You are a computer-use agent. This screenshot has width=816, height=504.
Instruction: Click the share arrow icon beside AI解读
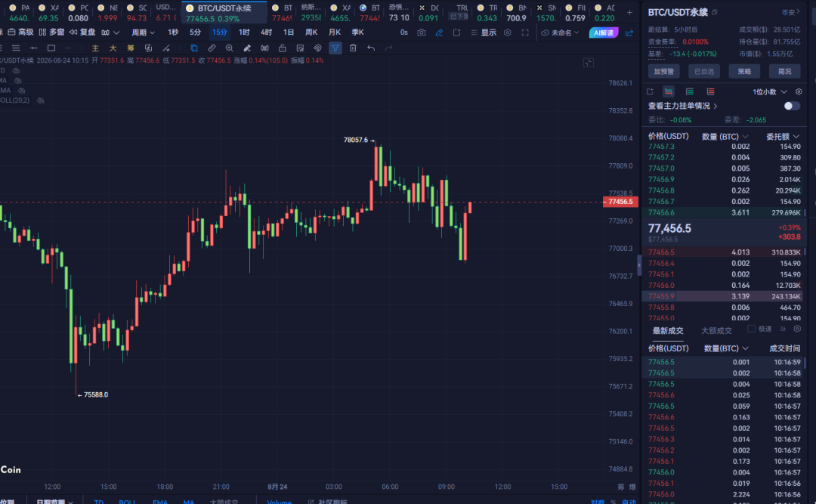click(629, 32)
